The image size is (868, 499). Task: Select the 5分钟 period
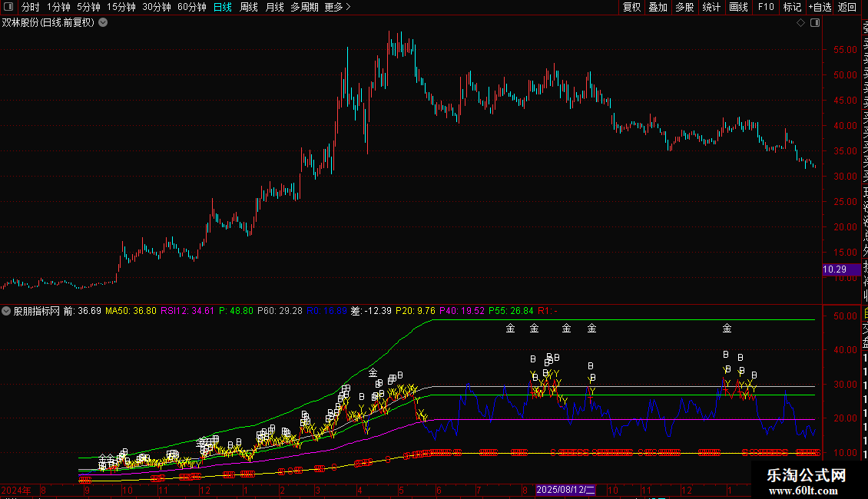(88, 7)
